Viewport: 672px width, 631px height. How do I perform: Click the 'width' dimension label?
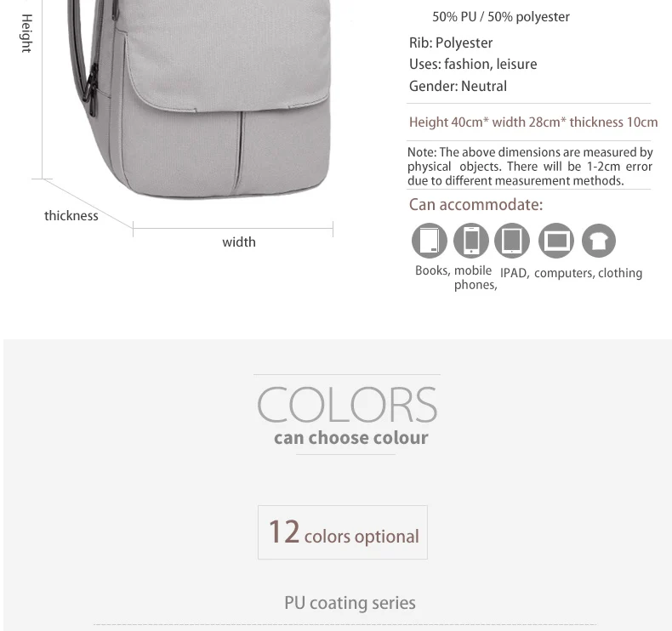coord(239,242)
